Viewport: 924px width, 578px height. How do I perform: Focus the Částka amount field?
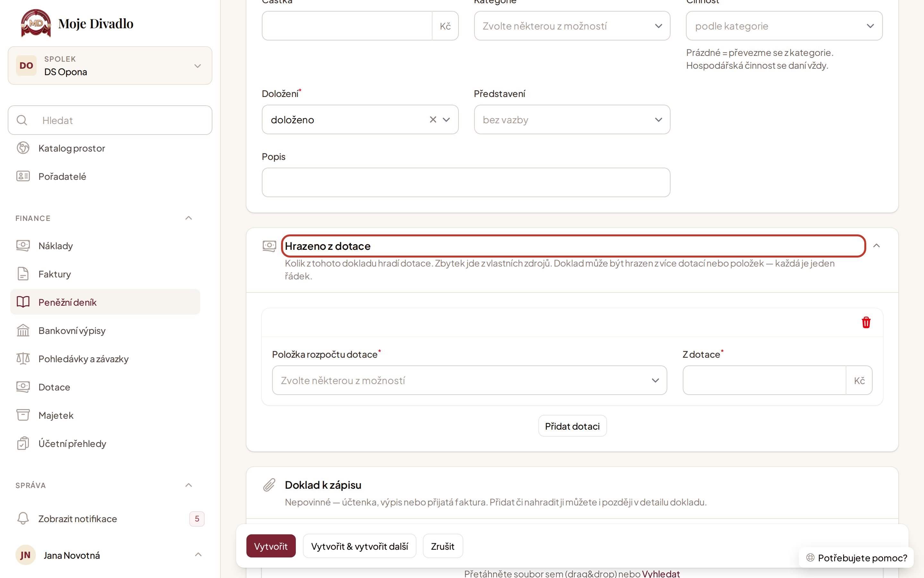point(347,26)
